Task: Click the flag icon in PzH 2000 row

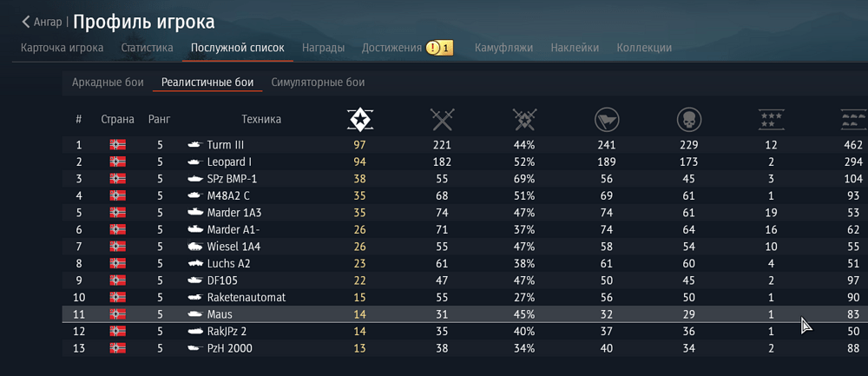Action: point(118,348)
